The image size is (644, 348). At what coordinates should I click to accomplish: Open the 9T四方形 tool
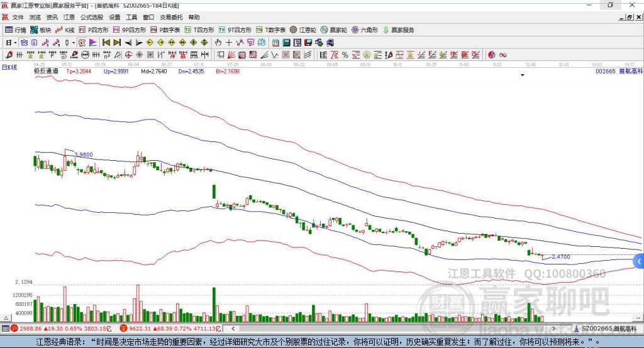[235, 30]
